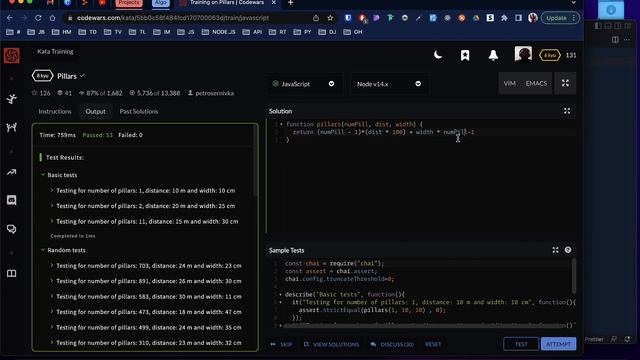Expand the Sample Tests panel
Image resolution: width=640 pixels, height=360 pixels.
pos(556,250)
